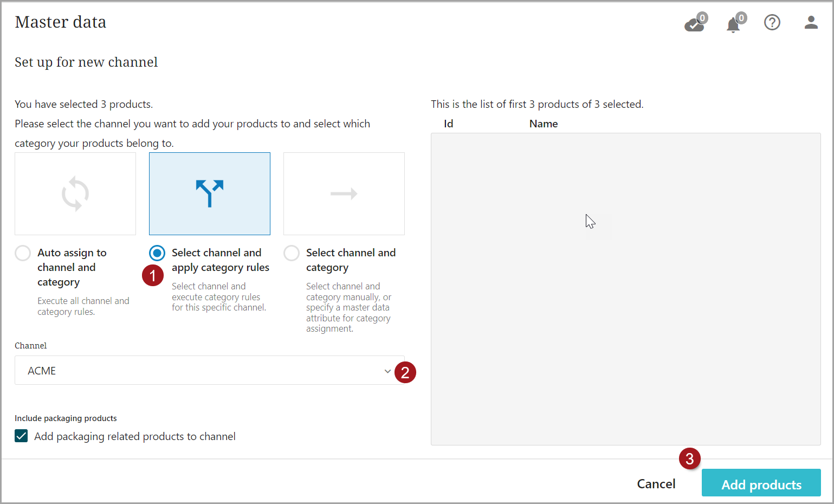Click the auto assign circular arrows tile

click(x=75, y=193)
